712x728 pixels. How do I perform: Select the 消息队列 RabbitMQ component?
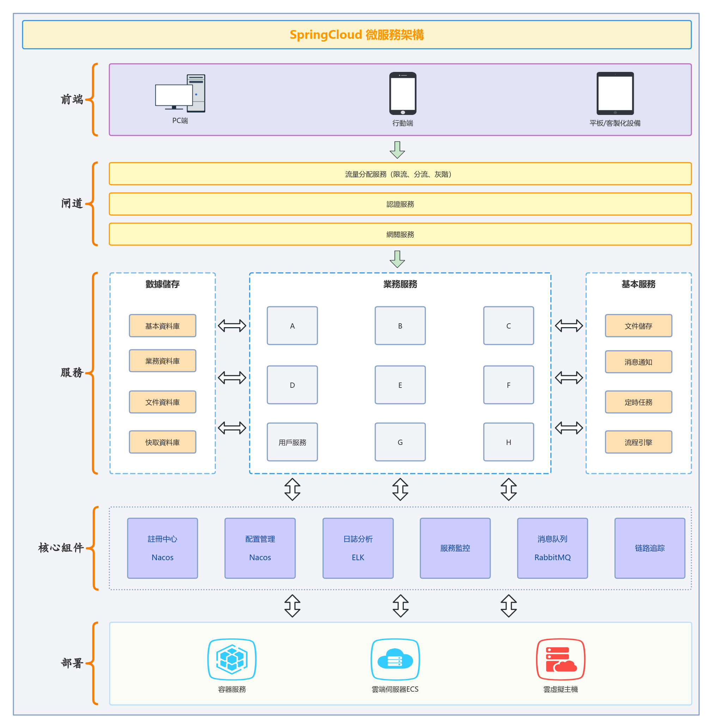(552, 548)
